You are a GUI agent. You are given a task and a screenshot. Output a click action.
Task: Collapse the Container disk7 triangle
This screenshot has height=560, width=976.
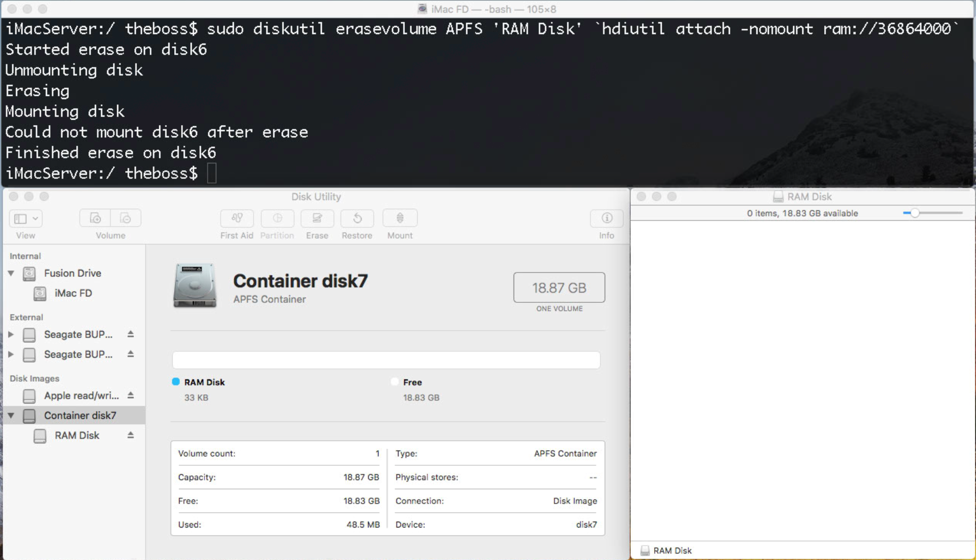click(11, 416)
